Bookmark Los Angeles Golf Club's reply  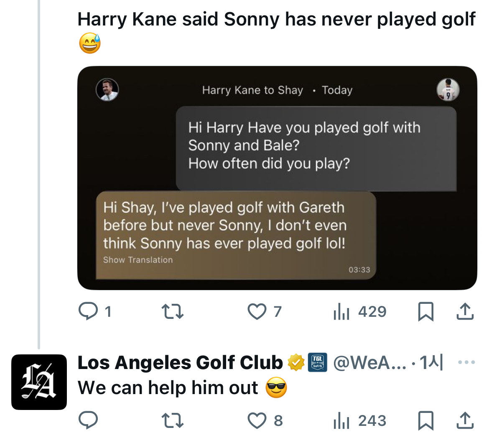tap(426, 420)
